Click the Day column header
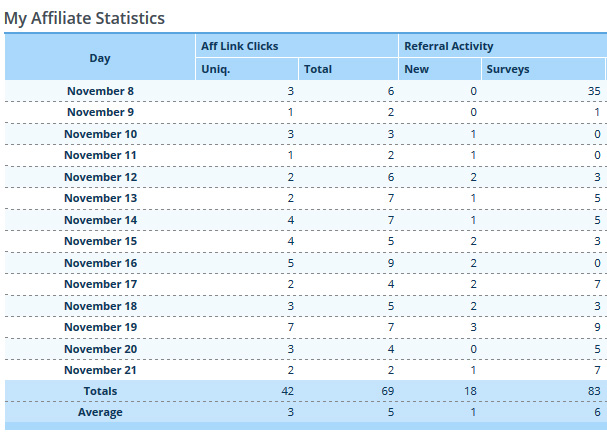Screen dimensions: 607x439 pyautogui.click(x=100, y=58)
